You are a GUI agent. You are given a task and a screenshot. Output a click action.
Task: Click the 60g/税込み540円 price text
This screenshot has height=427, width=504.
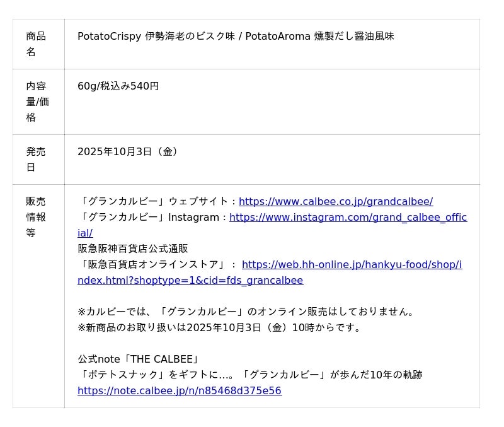point(118,86)
